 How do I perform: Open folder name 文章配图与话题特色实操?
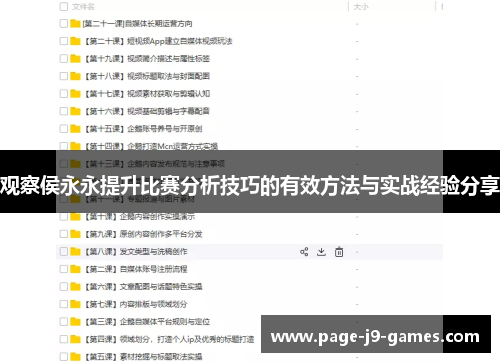(x=161, y=287)
